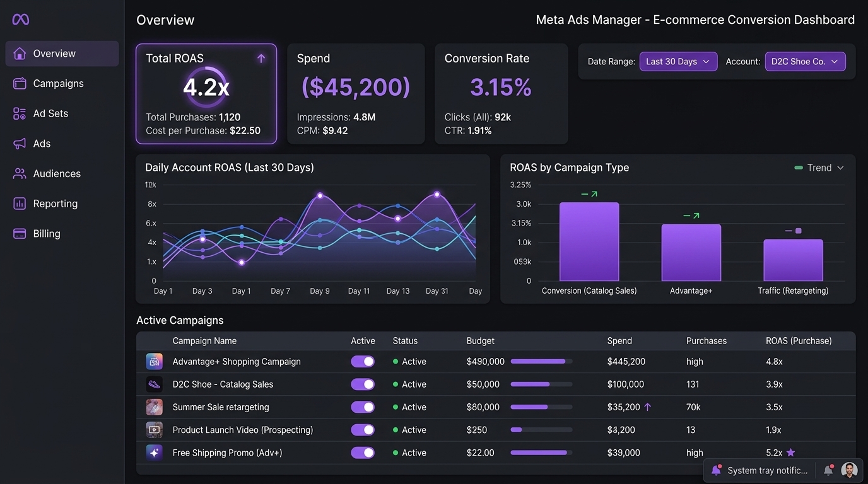Click the Total ROAS 4.2x card

pos(206,94)
